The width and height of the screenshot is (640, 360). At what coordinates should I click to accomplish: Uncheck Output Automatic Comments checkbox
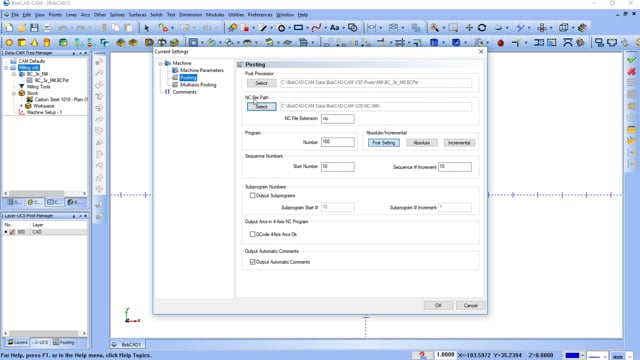tap(252, 262)
